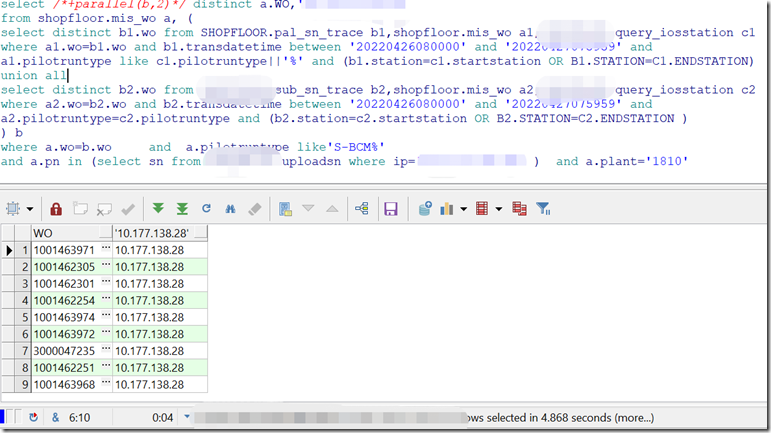Open the bar chart dropdown arrow

(463, 209)
